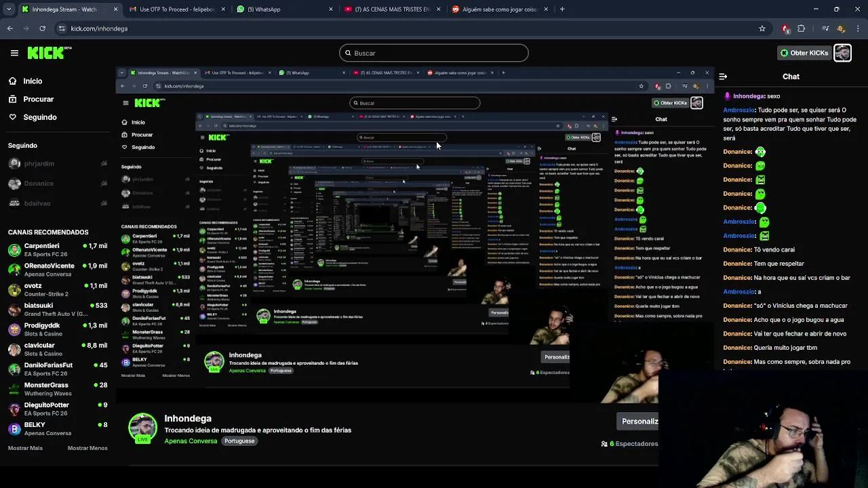Screen dimensions: 868x488
Task: Click the Portuguese language tag
Action: tap(239, 441)
